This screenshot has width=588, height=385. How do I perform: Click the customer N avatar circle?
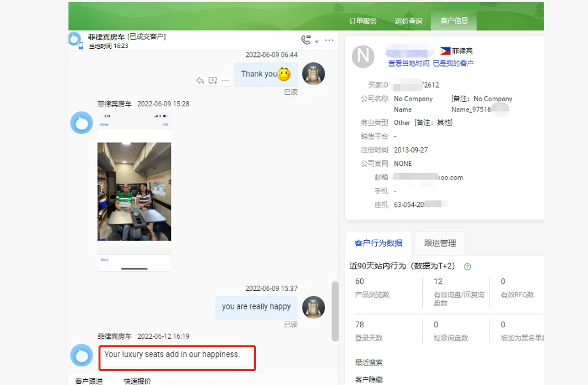click(x=363, y=56)
